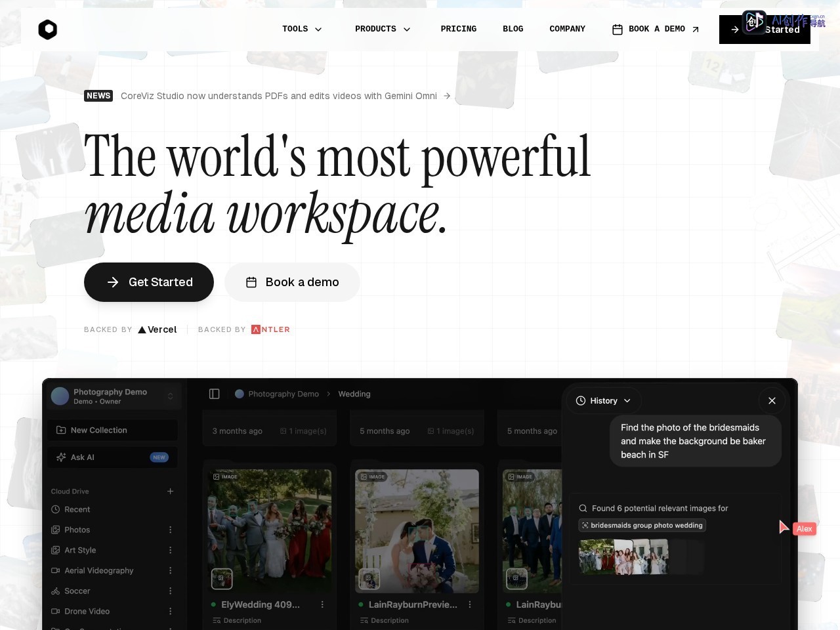Open Drone Video options menu
Viewport: 840px width, 630px height.
coord(170,611)
